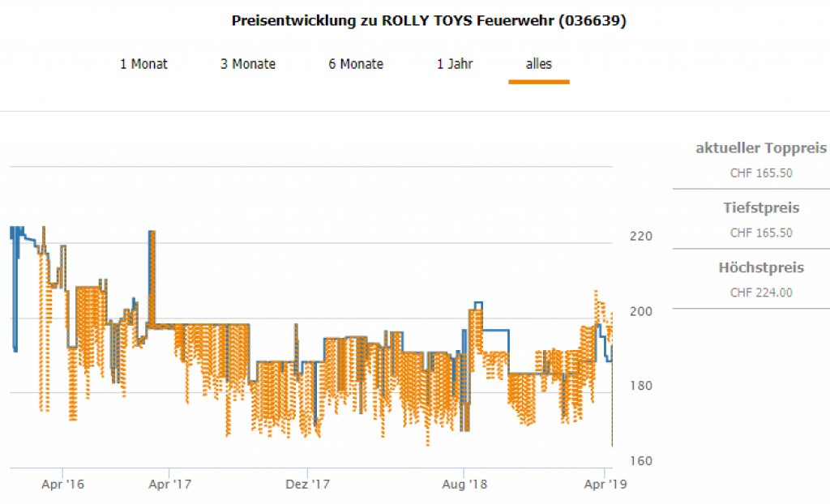The width and height of the screenshot is (830, 504).
Task: Click the 220 y-axis price label
Action: [x=640, y=237]
